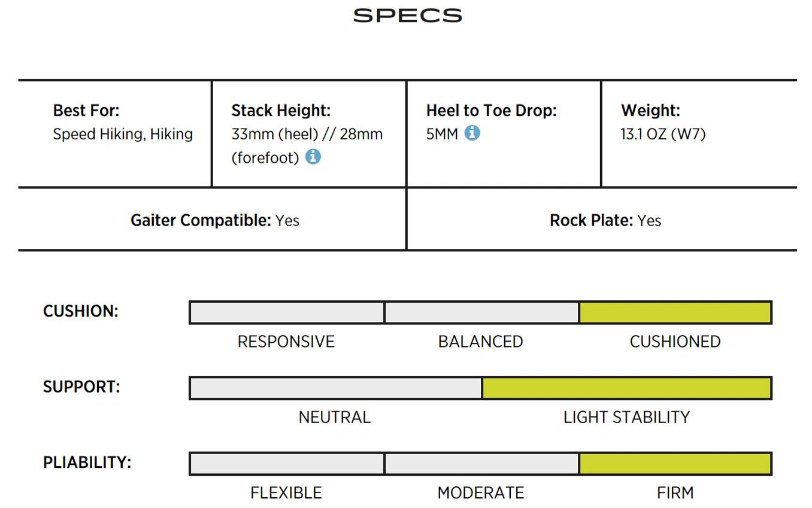Click the BALANCED segment of the cushion bar
Viewport: 812px width, 508px height.
[481, 312]
